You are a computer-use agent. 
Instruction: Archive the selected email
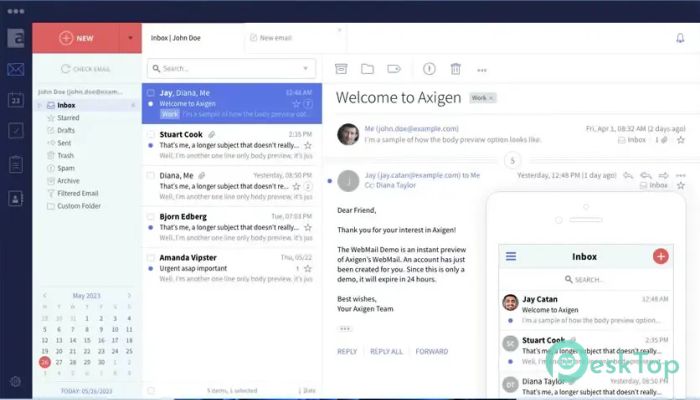341,69
